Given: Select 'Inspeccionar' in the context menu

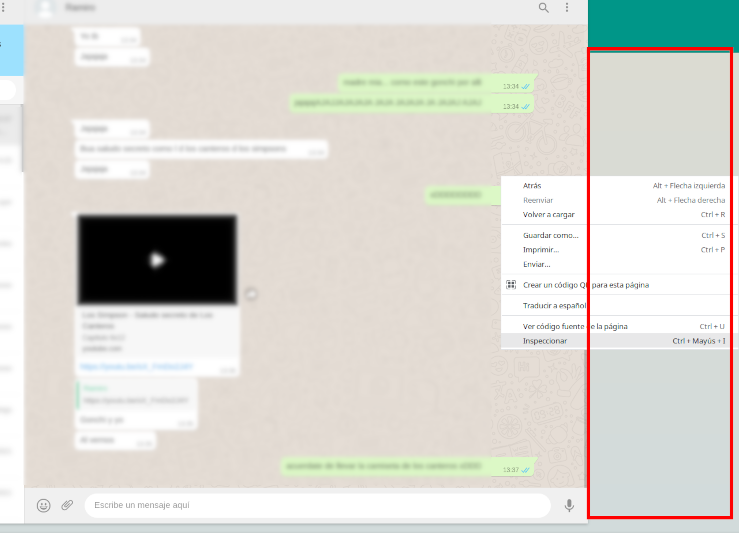Looking at the screenshot, I should [x=545, y=341].
